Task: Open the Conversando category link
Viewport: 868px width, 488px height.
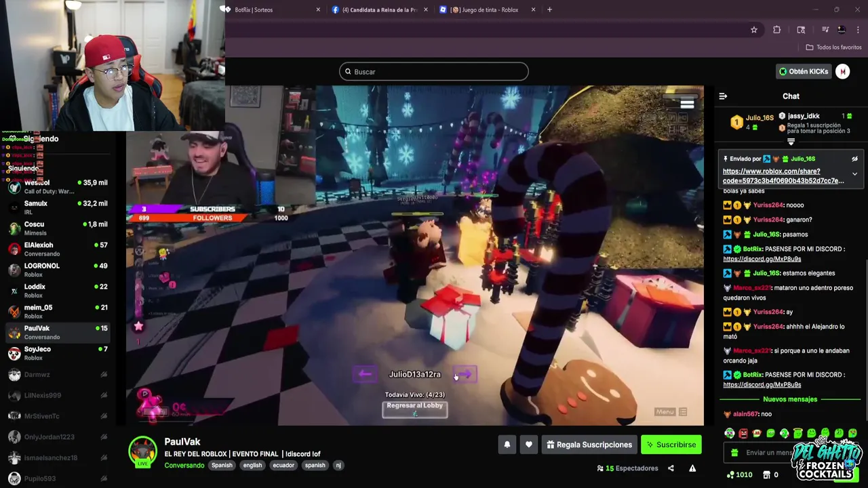Action: pos(184,466)
